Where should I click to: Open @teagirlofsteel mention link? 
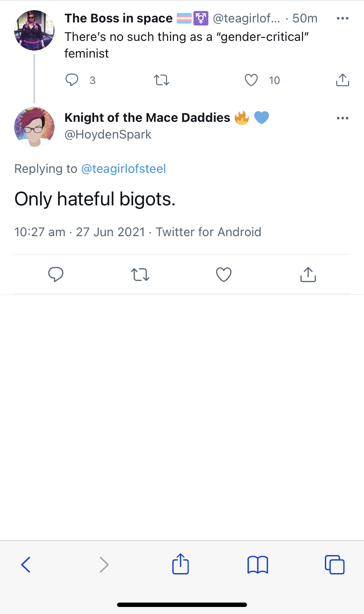124,169
